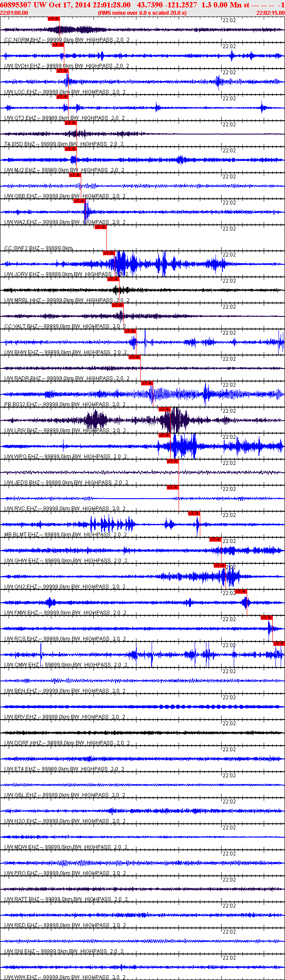Choose the arrival marker on UW BHW trace
The height and width of the screenshot is (980, 285).
coord(130,331)
